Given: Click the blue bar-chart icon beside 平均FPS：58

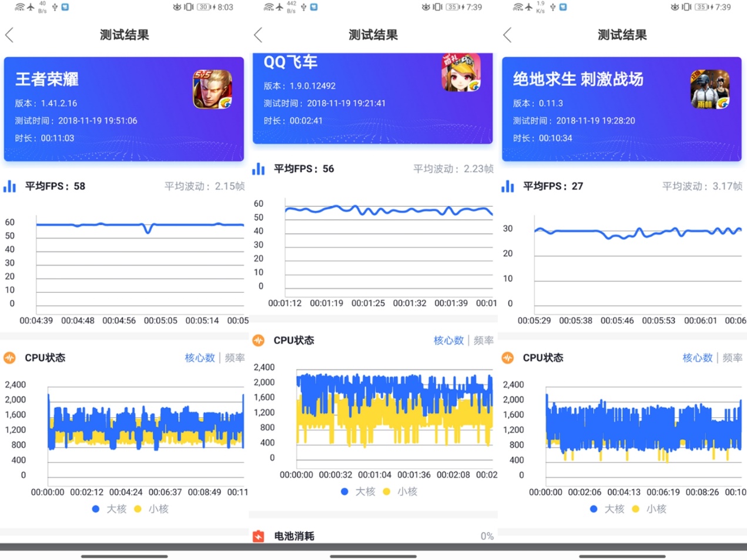Looking at the screenshot, I should pyautogui.click(x=10, y=186).
